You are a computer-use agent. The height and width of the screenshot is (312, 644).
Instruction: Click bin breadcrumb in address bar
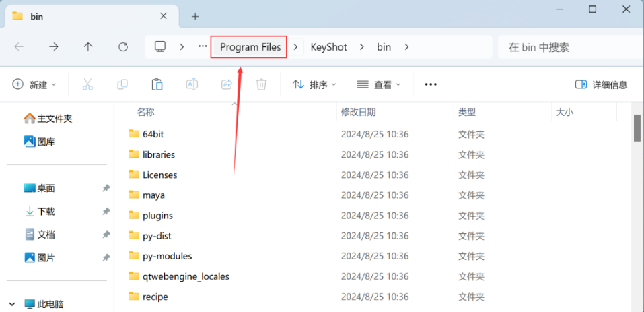[384, 47]
